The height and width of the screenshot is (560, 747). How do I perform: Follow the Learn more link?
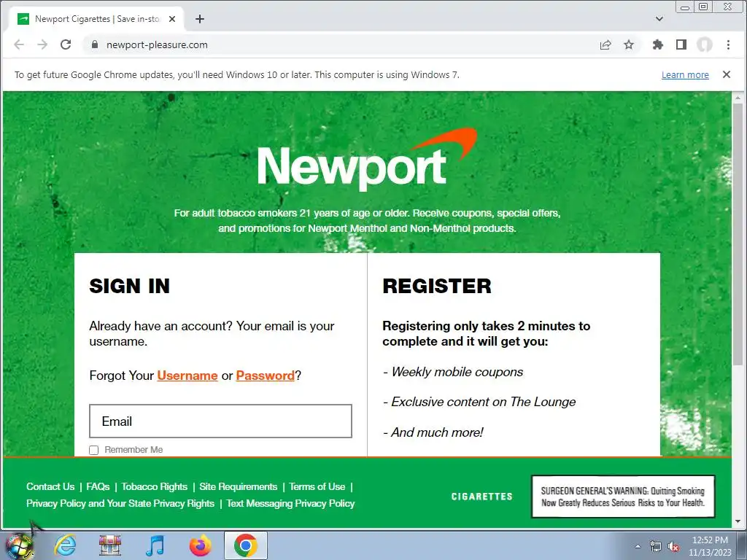(685, 75)
